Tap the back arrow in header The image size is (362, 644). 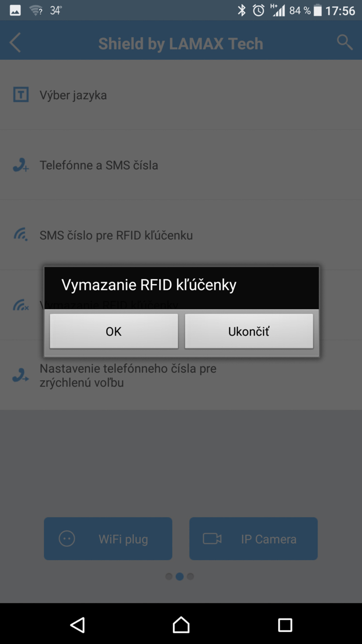15,43
